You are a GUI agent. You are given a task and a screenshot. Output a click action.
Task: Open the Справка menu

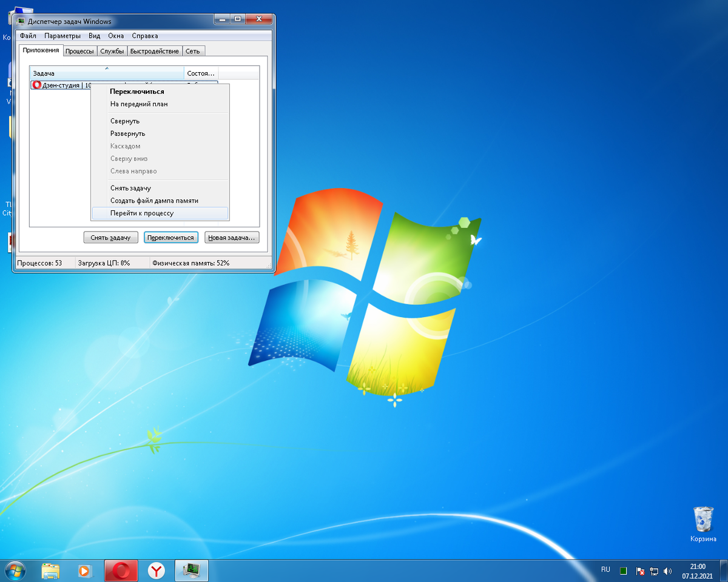pyautogui.click(x=145, y=36)
